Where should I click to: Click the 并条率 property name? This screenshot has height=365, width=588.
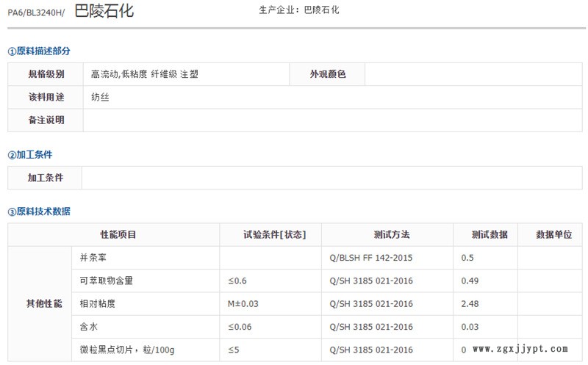(93, 258)
